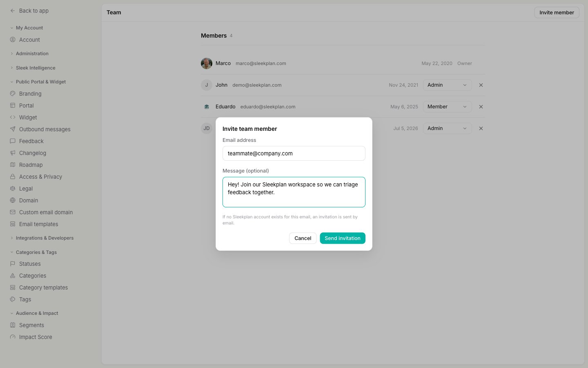This screenshot has height=368, width=588.
Task: Click the Domain globe icon
Action: [x=13, y=200]
